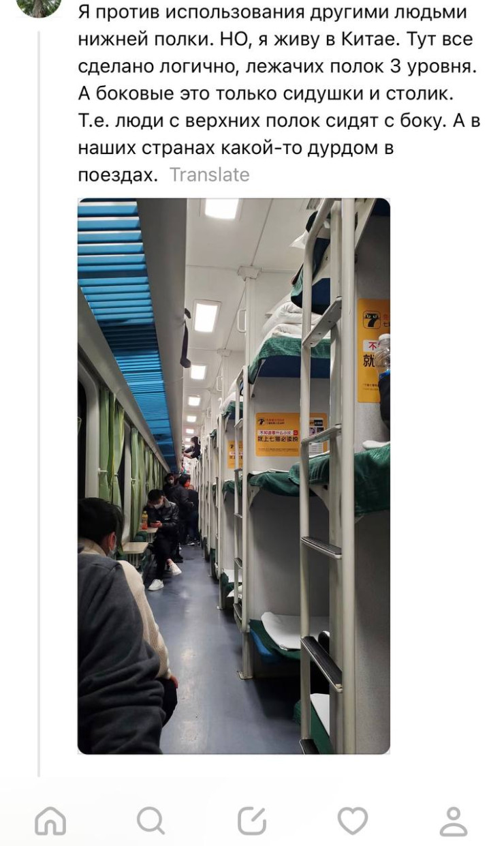504x846 pixels.
Task: Tap the line 'наших странах какой-то дурдом'
Action: click(x=236, y=147)
